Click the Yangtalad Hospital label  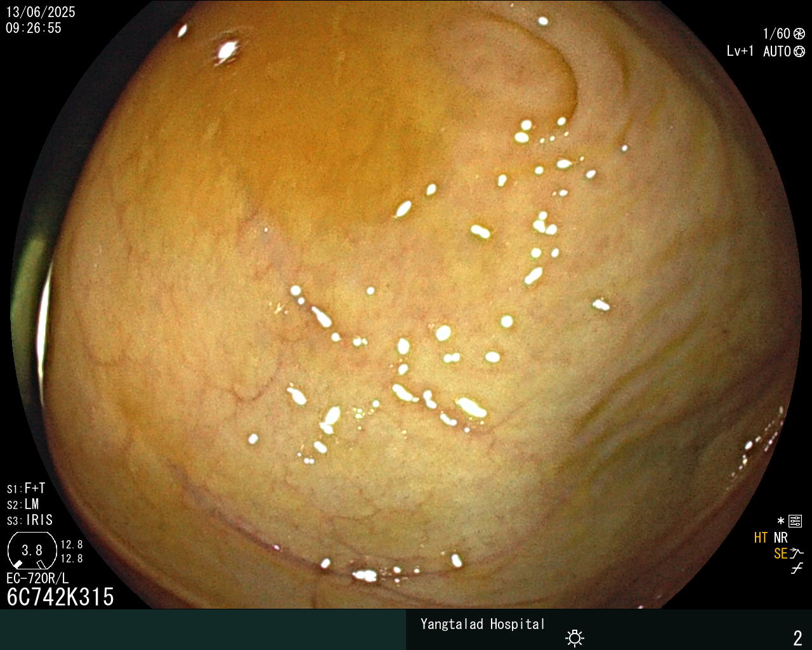coord(483,624)
